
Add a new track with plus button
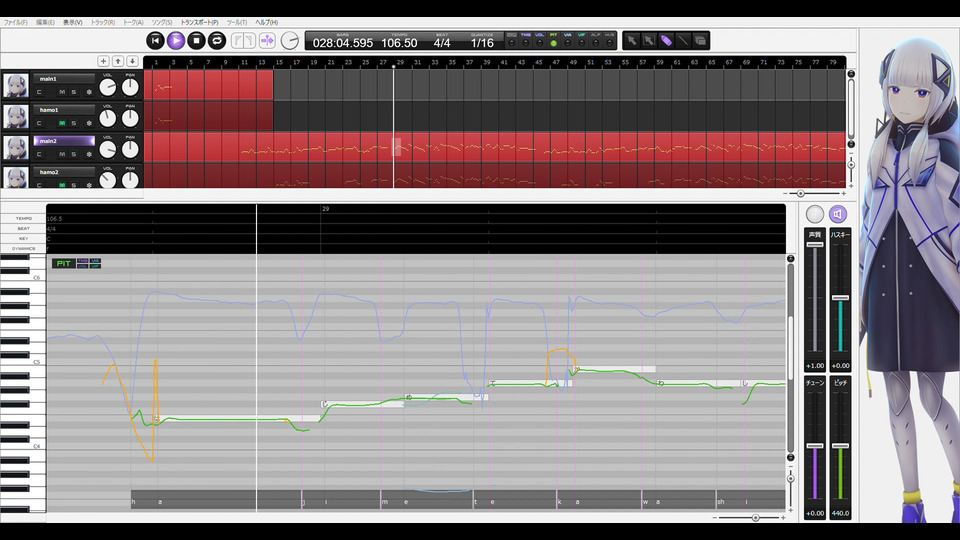coord(103,61)
